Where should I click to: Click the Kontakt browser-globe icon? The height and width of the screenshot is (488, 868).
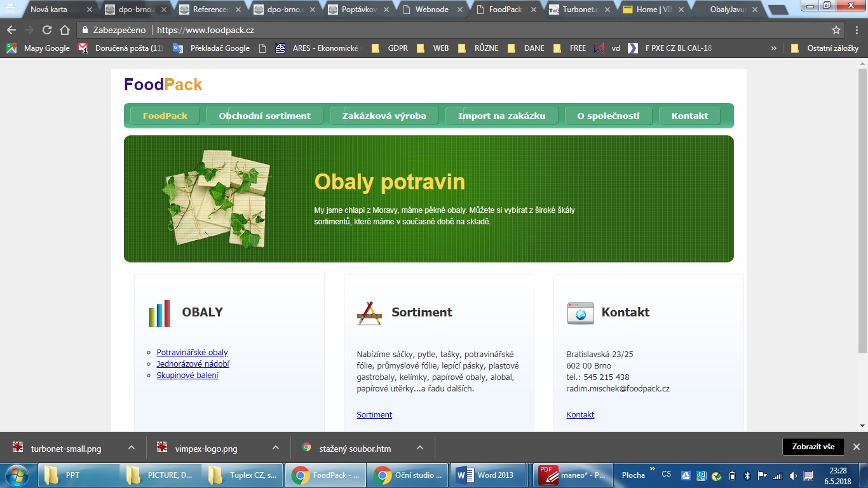(580, 313)
